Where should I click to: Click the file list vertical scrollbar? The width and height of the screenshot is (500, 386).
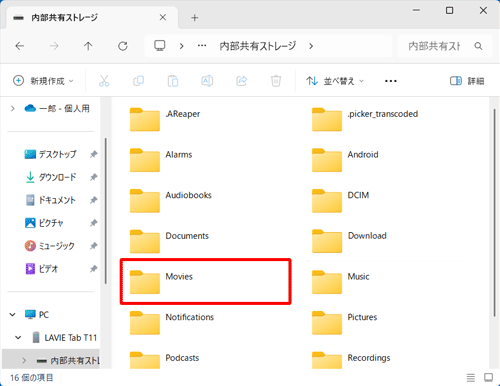tap(494, 213)
